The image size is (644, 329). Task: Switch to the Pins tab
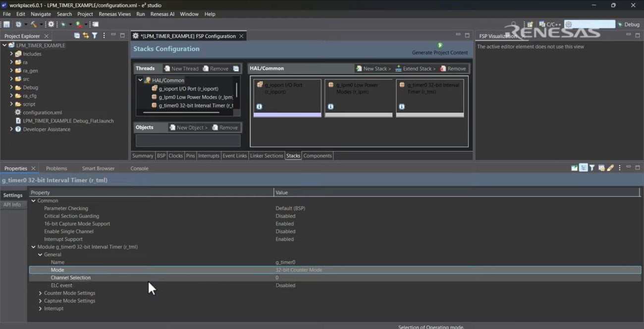coord(190,156)
